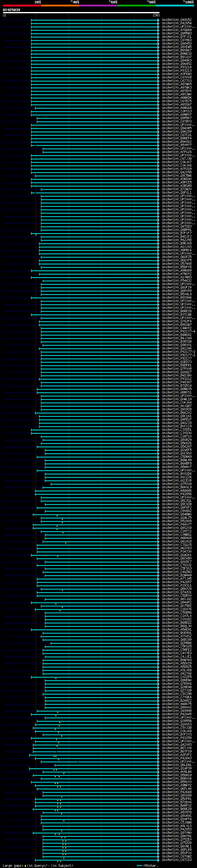Open the UniRef100_Q9XEW5 hit

[177, 47]
